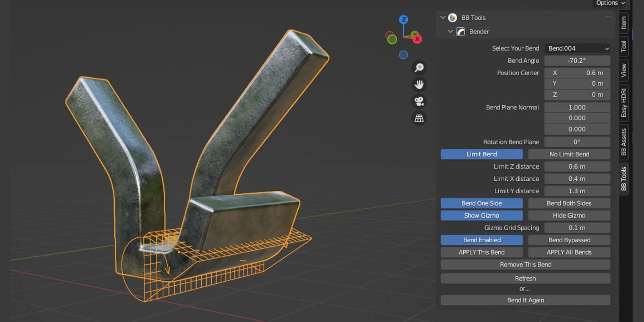The width and height of the screenshot is (644, 322).
Task: Click the zoom magnifier viewport icon
Action: tap(419, 68)
